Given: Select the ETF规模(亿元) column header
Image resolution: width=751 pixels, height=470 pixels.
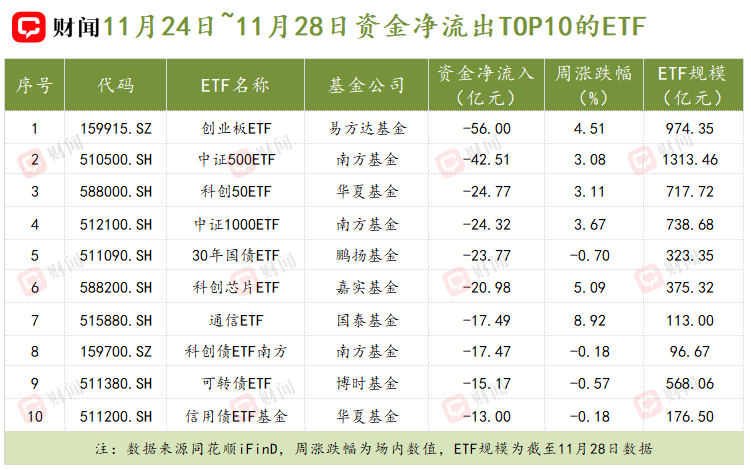Looking at the screenshot, I should coord(693,85).
